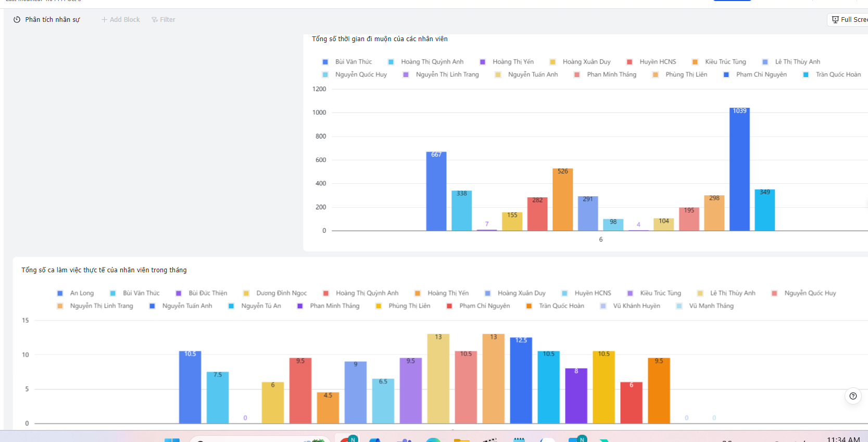Toggle Vũ Mạnh Thắng in work-shift chart legend
Viewport: 868px width, 442px height.
(705, 306)
